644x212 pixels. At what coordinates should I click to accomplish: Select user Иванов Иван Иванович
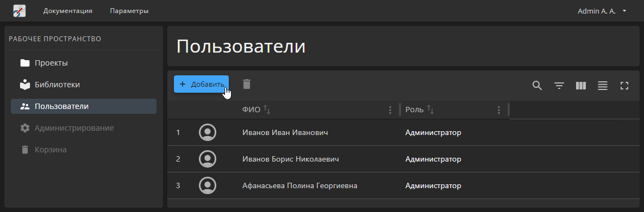[285, 132]
